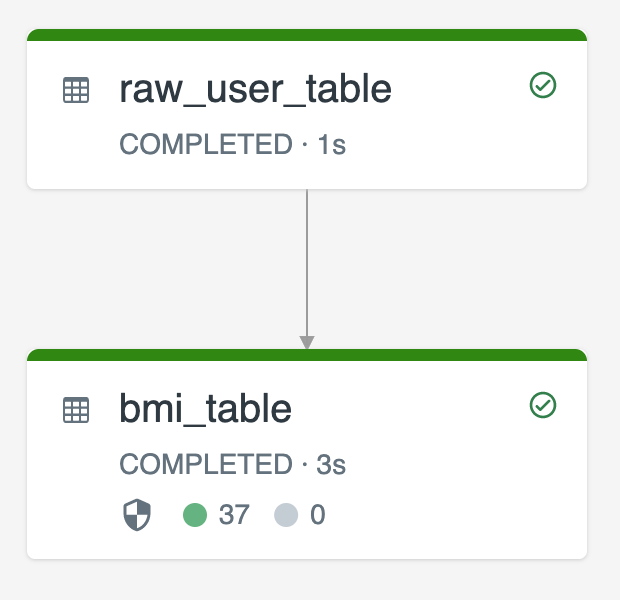Image resolution: width=620 pixels, height=600 pixels.
Task: Click the green passed-records dot
Action: [195, 515]
